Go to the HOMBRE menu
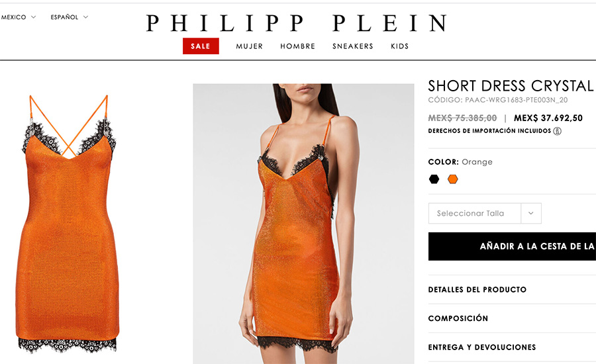596x364 pixels. (x=297, y=46)
